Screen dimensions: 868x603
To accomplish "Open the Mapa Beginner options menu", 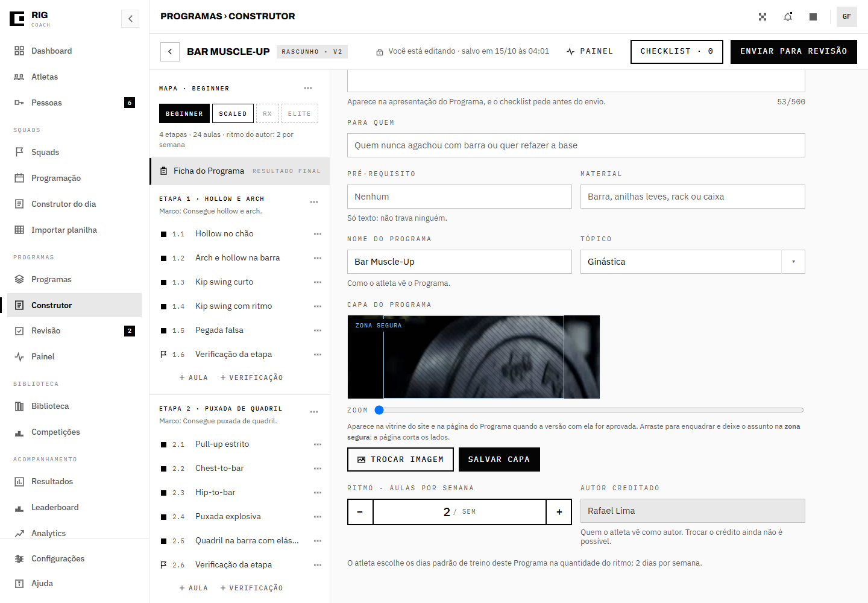I will (308, 88).
